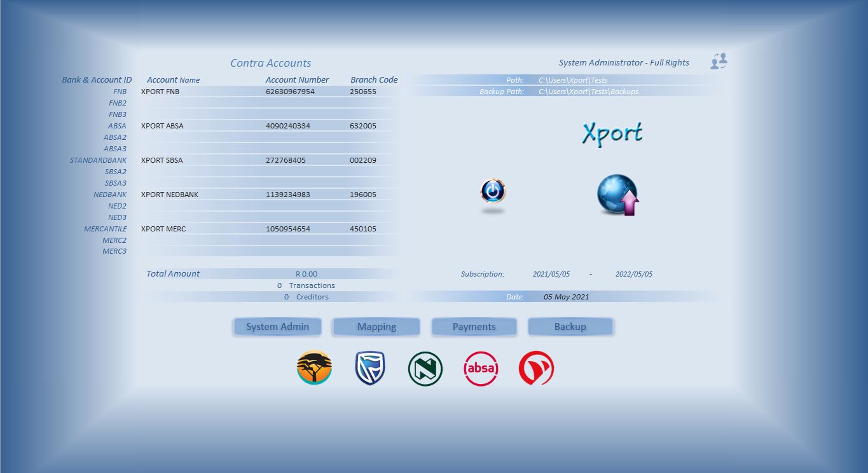Select the Backup Path field value
Image resolution: width=868 pixels, height=473 pixels.
pyautogui.click(x=588, y=92)
